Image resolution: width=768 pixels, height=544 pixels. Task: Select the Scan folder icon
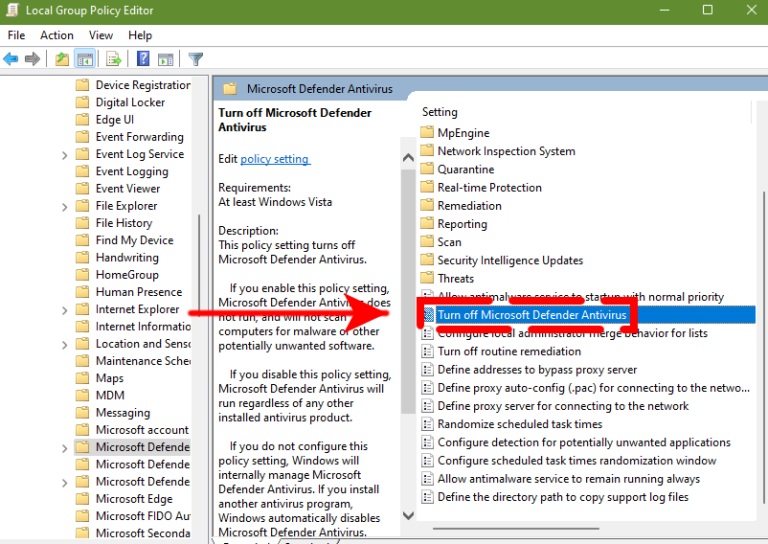click(x=427, y=241)
